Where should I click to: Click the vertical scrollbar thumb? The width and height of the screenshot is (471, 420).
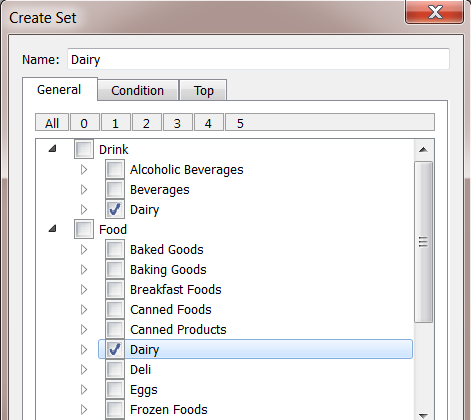pyautogui.click(x=423, y=242)
